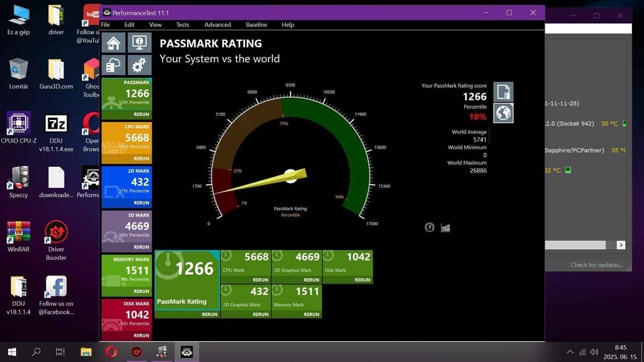
Task: Open the Ez a gép desktop icon
Action: tap(19, 20)
